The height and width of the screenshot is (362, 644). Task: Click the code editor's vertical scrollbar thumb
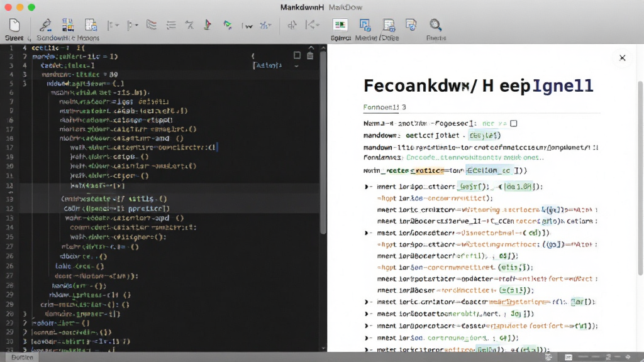323,141
